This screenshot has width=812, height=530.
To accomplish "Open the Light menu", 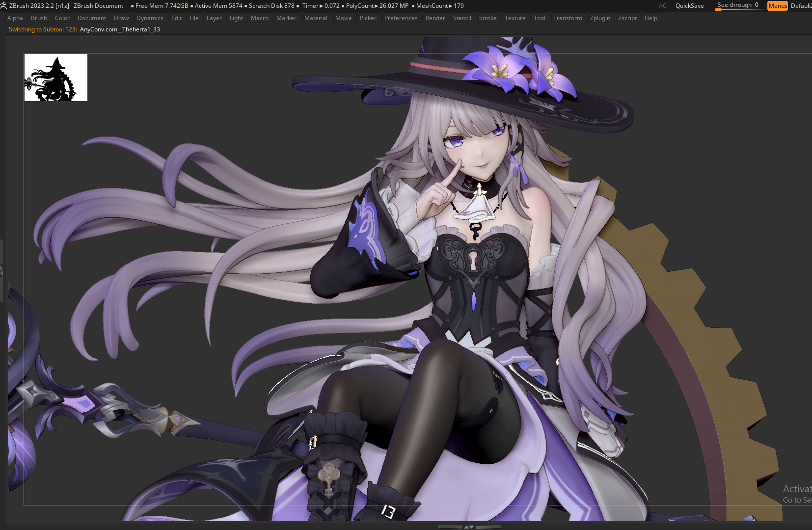I will [x=237, y=18].
